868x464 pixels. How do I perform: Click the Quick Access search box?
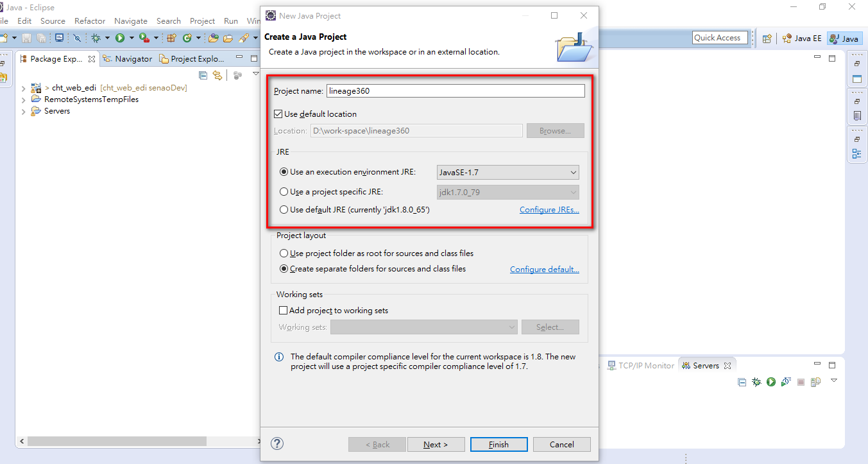pos(720,38)
